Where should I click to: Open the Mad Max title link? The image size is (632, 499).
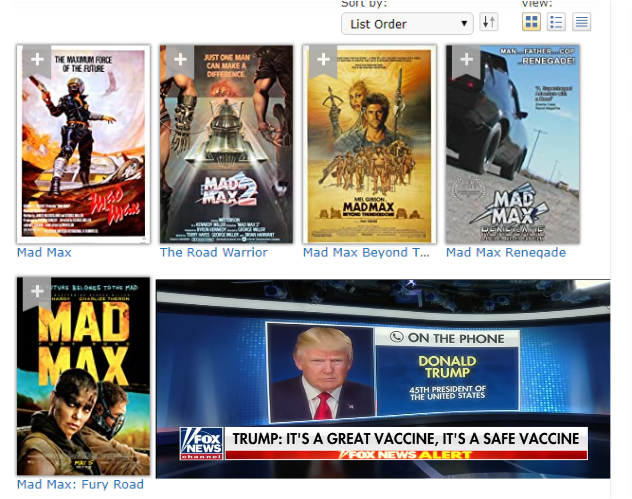tap(44, 252)
